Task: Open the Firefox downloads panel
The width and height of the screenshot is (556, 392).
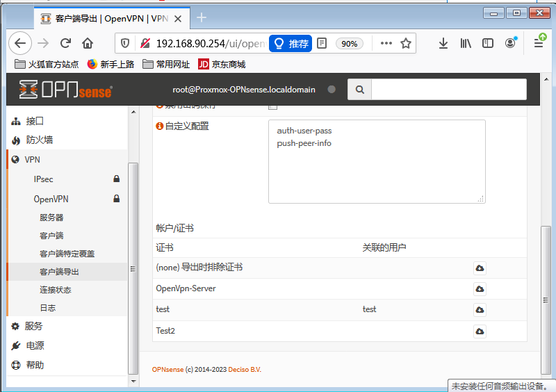Action: pos(443,43)
